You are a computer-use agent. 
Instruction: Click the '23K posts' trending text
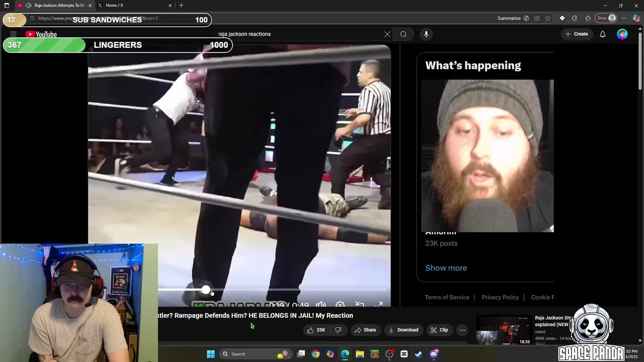click(x=441, y=243)
